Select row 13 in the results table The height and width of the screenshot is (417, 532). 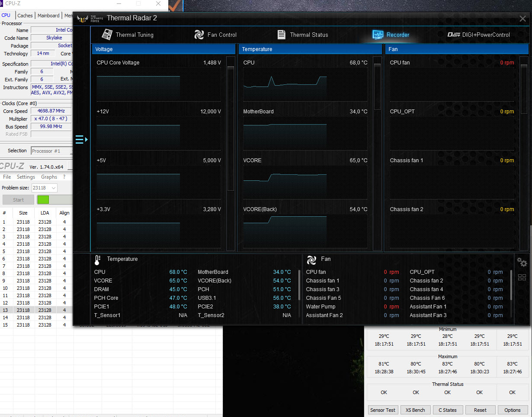tap(35, 310)
